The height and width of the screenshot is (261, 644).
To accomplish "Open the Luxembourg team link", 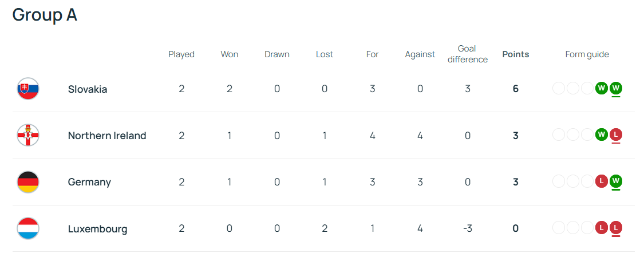I will tap(97, 228).
